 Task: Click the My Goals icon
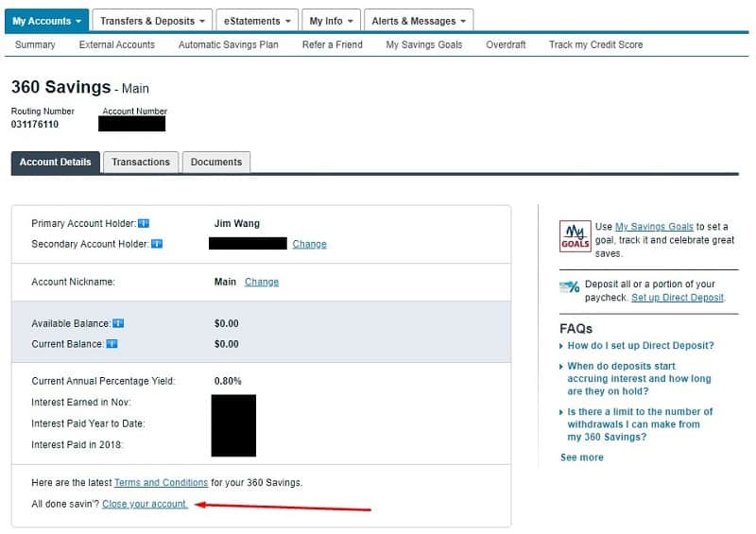pyautogui.click(x=575, y=235)
